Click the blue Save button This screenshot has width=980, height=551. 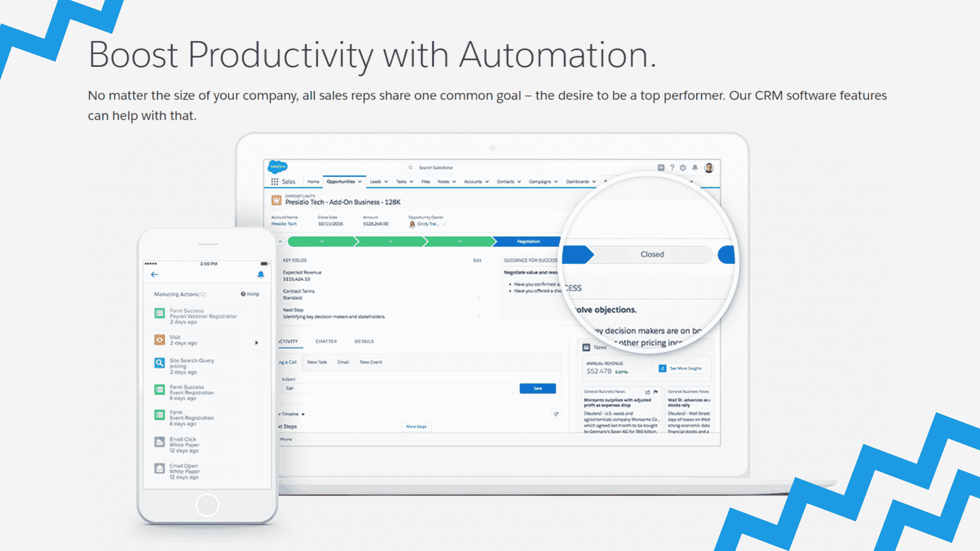537,389
